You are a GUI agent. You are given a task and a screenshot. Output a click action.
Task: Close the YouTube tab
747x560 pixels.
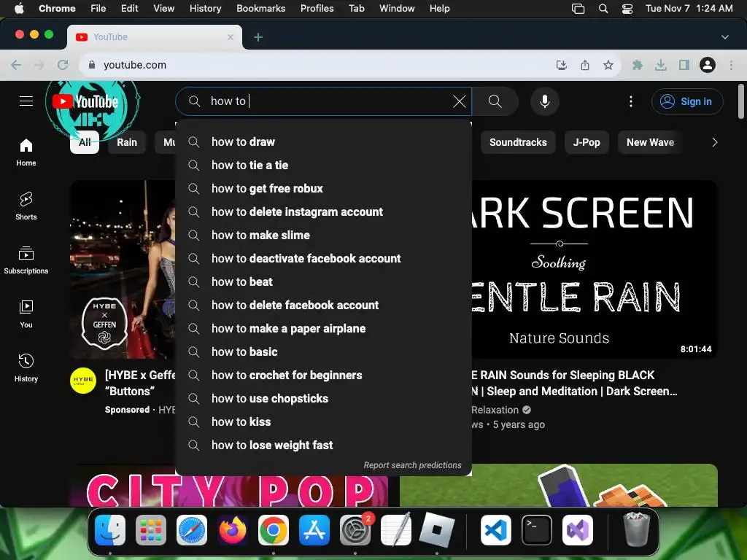pos(231,36)
